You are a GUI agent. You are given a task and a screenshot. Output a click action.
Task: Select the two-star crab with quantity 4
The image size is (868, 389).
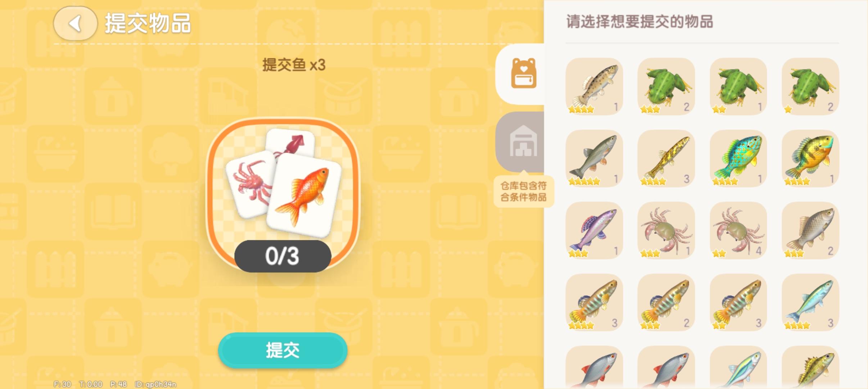point(738,231)
